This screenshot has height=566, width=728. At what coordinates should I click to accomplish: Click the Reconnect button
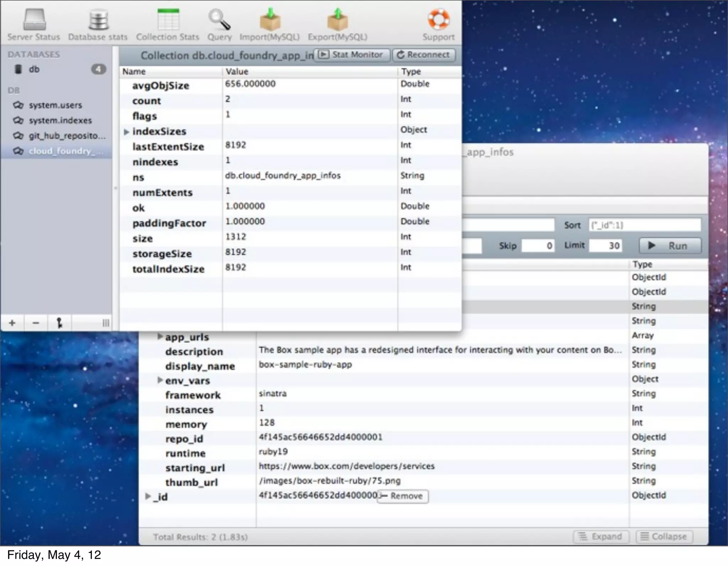click(423, 55)
